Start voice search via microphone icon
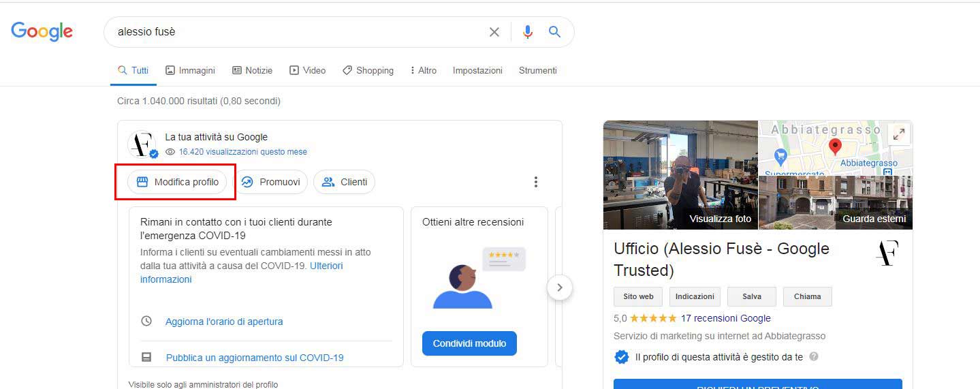Viewport: 980px width, 389px height. pos(527,32)
